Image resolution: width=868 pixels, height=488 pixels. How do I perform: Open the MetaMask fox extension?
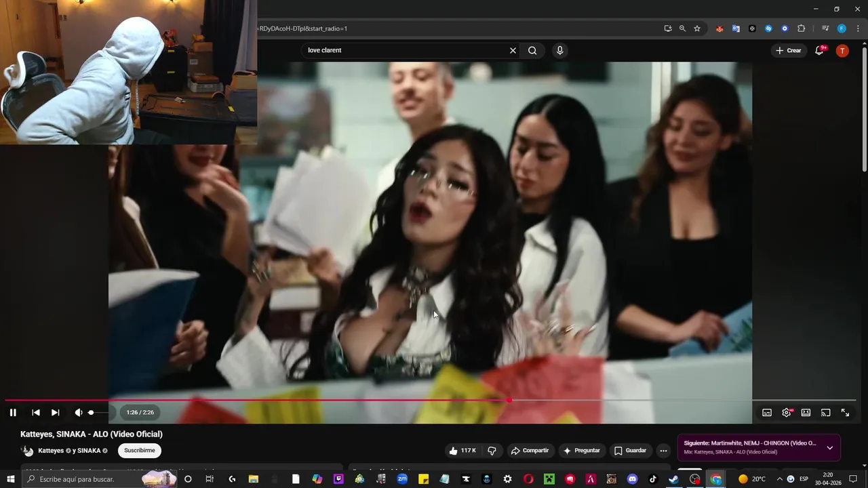click(719, 28)
